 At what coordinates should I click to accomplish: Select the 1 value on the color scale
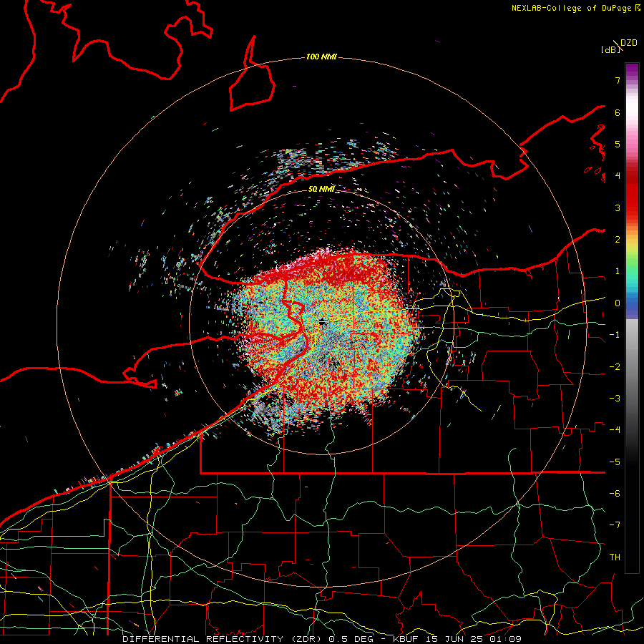tap(618, 271)
